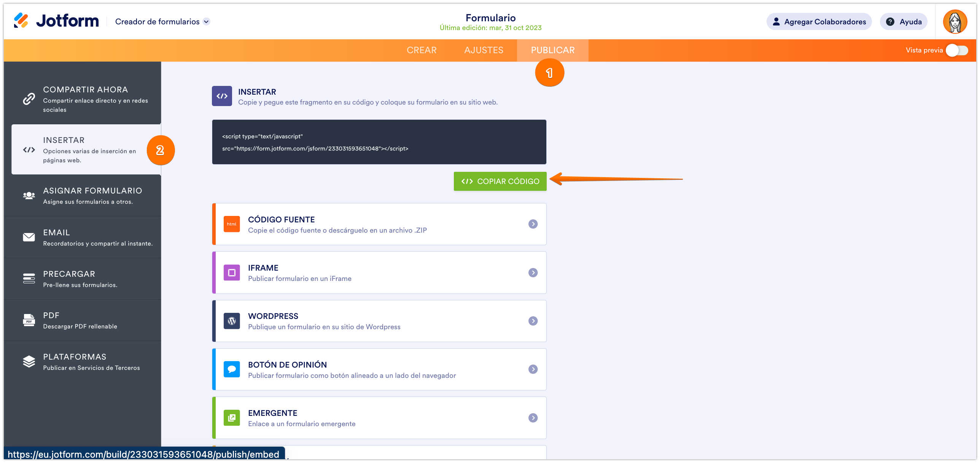The height and width of the screenshot is (463, 980).
Task: Click Agregar Colaboradores button
Action: click(x=819, y=22)
